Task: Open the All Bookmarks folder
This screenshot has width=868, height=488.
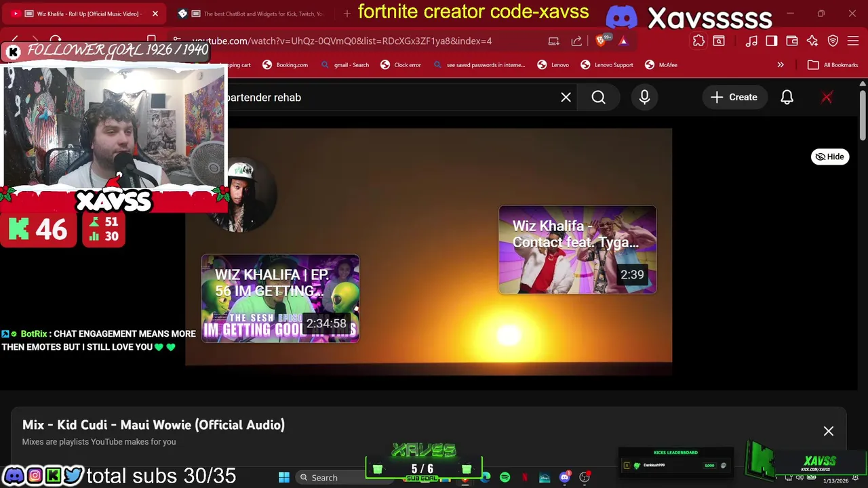Action: tap(833, 65)
